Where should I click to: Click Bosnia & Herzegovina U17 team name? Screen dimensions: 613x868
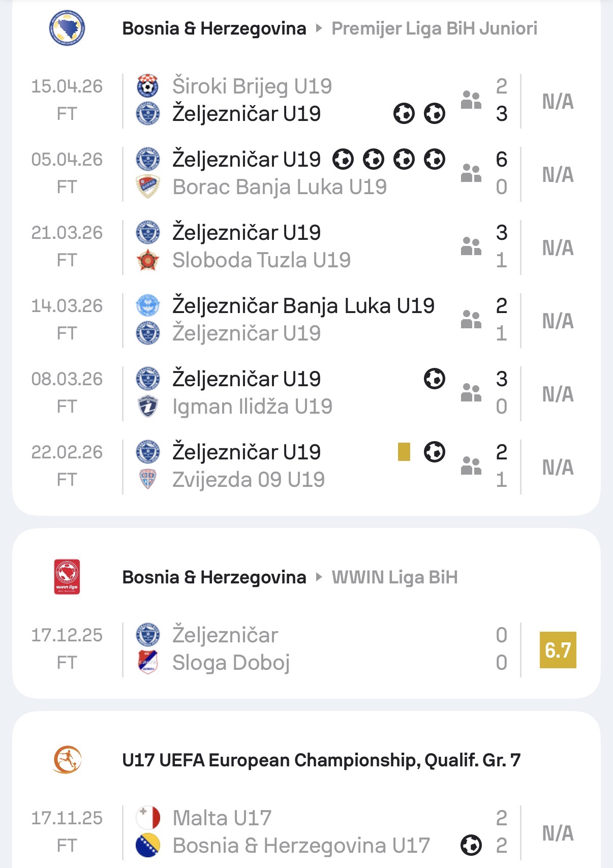(301, 846)
